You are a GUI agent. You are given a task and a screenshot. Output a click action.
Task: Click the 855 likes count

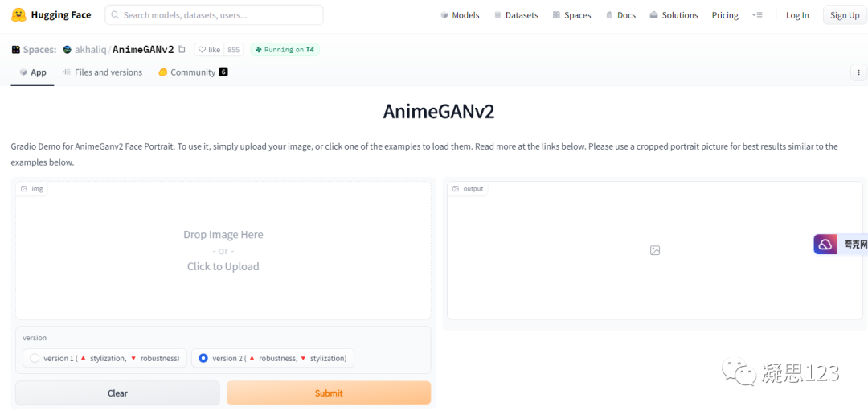pos(233,50)
